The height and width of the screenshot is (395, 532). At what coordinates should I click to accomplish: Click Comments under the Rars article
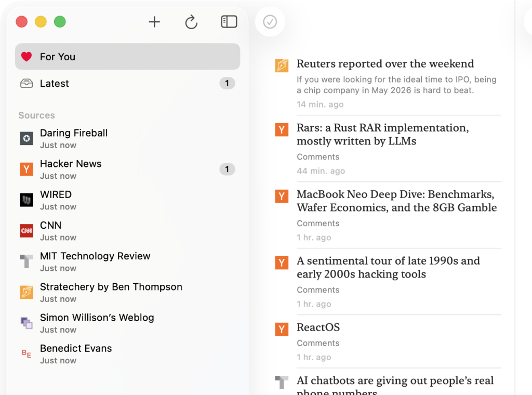(318, 157)
